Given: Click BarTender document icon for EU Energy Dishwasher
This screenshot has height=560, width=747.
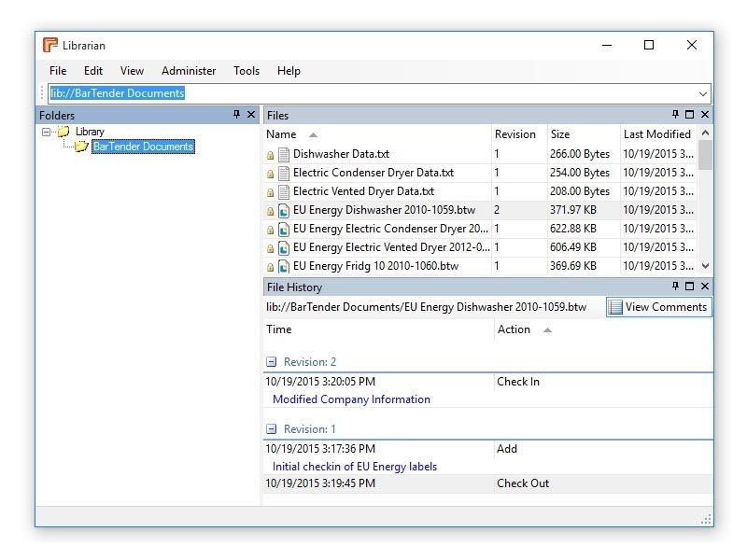Looking at the screenshot, I should (284, 210).
